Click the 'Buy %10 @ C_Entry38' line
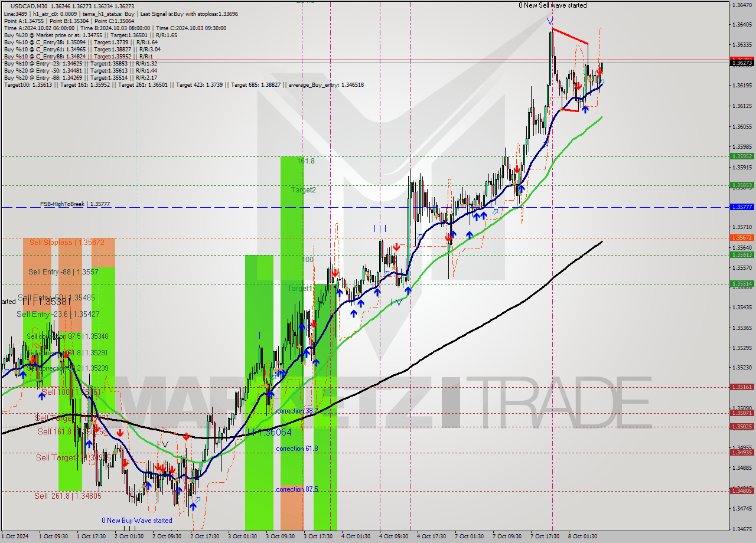 tap(80, 42)
